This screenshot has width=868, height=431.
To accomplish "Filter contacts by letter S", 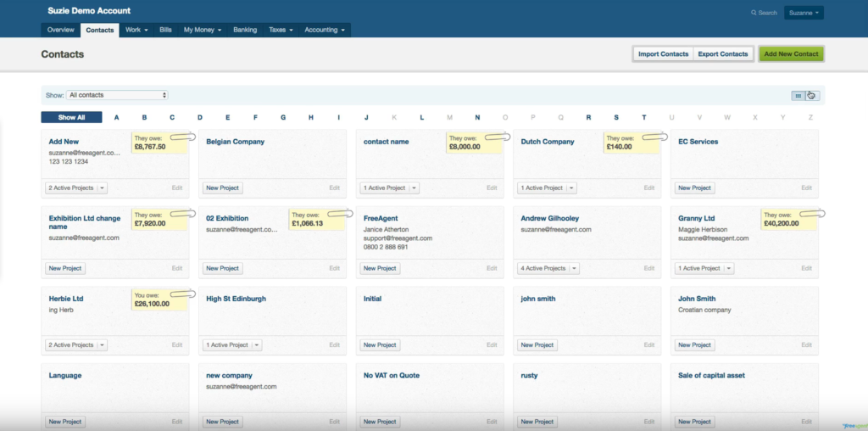I will click(615, 117).
